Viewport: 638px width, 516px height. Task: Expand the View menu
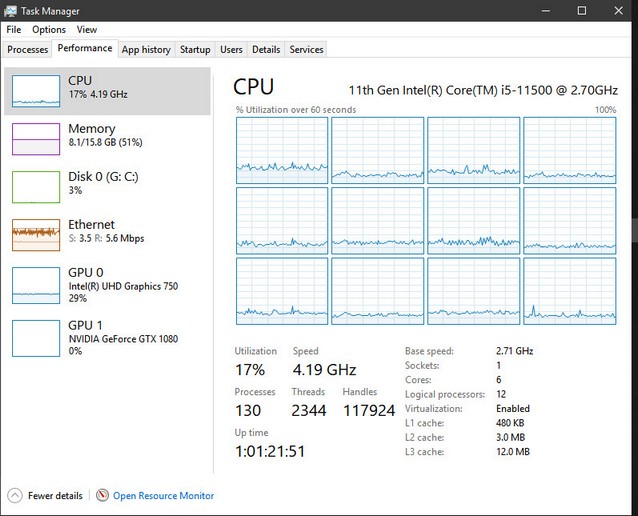click(x=87, y=30)
